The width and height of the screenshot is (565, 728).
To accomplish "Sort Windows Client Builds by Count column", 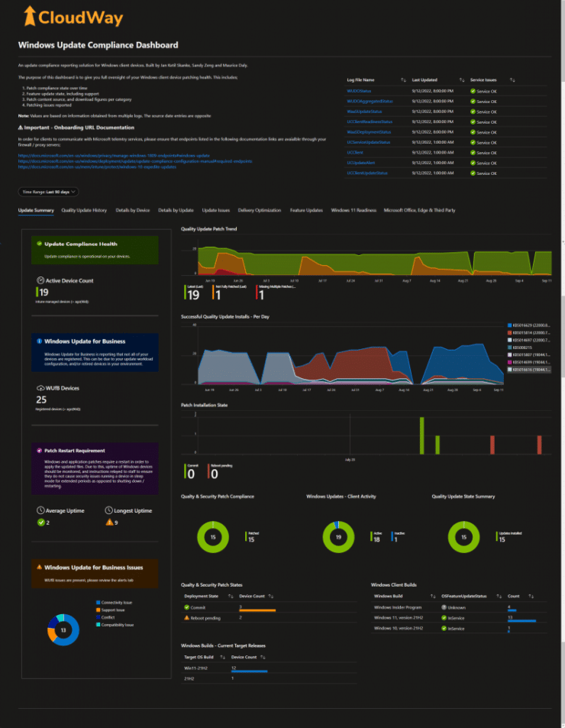I will tap(531, 596).
